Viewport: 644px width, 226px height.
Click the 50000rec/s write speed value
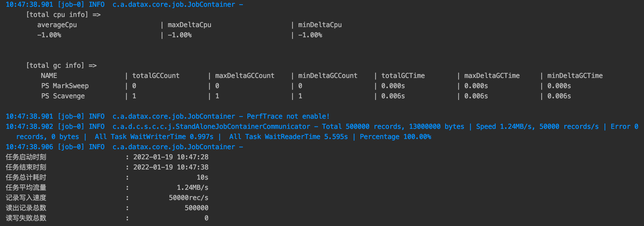(189, 198)
